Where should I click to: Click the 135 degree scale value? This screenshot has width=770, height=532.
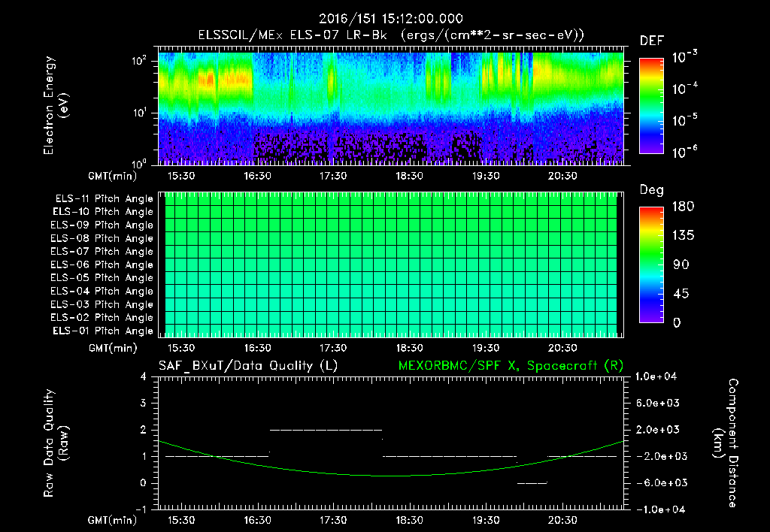pos(683,236)
